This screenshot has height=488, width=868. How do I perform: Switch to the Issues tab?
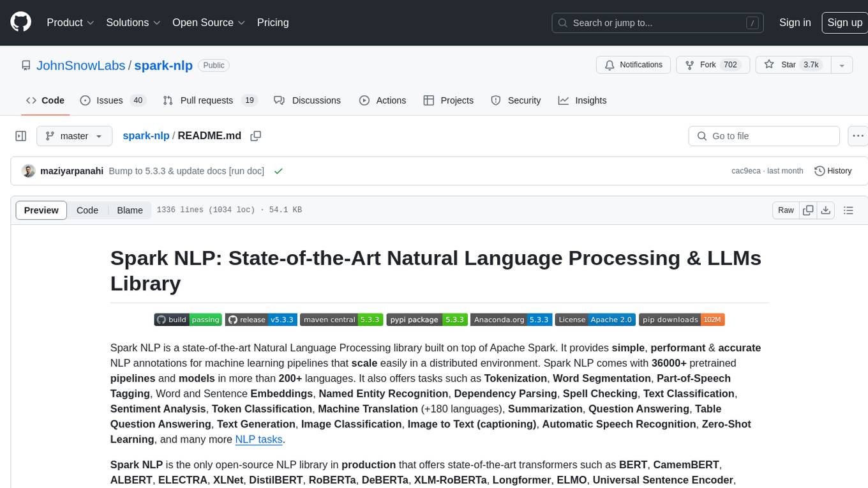113,100
